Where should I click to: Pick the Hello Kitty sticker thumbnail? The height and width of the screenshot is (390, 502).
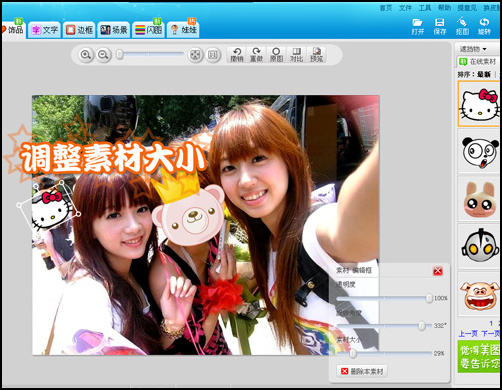click(x=479, y=104)
